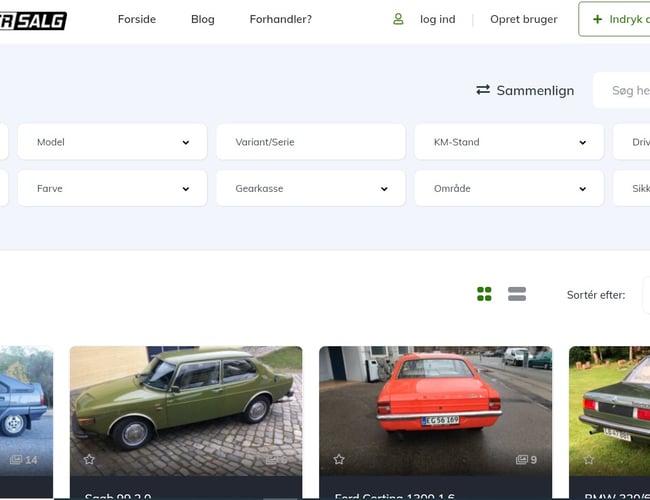
Task: Click the Variant/Serie input field
Action: coord(310,142)
